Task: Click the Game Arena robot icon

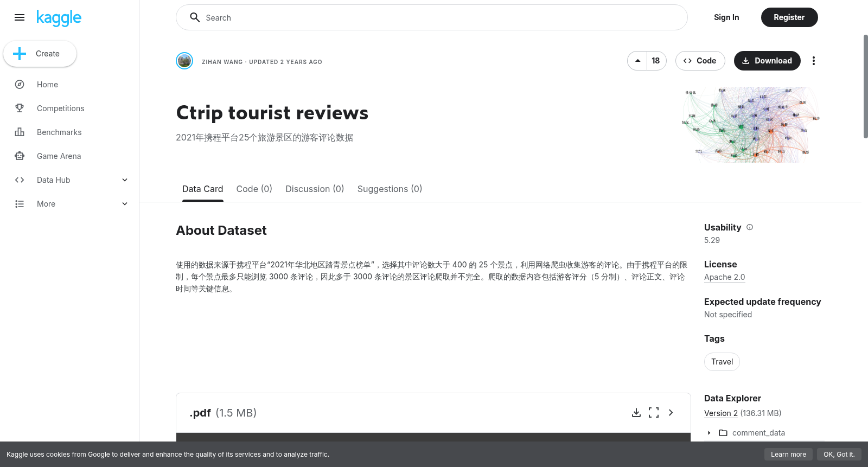Action: (x=20, y=156)
